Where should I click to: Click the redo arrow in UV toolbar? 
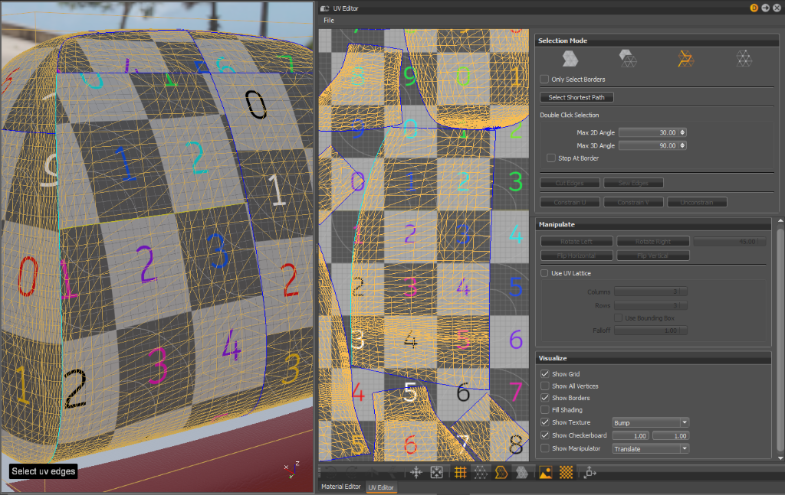(352, 472)
